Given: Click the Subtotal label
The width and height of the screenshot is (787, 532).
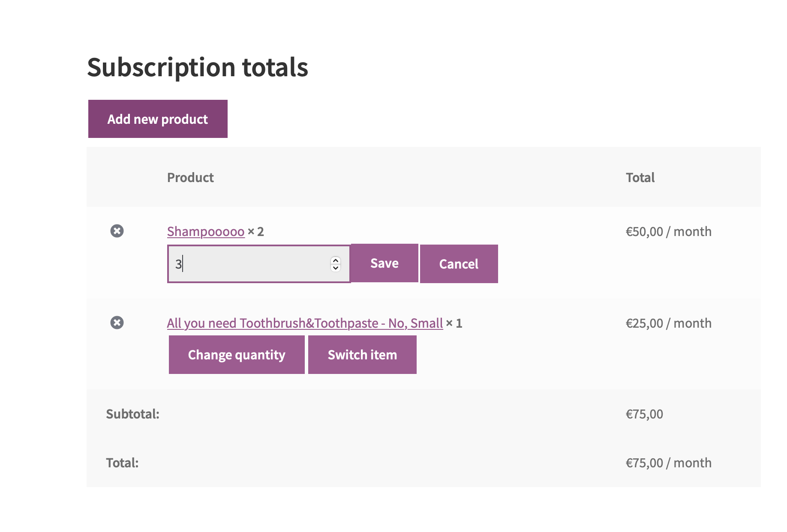Looking at the screenshot, I should [x=132, y=414].
